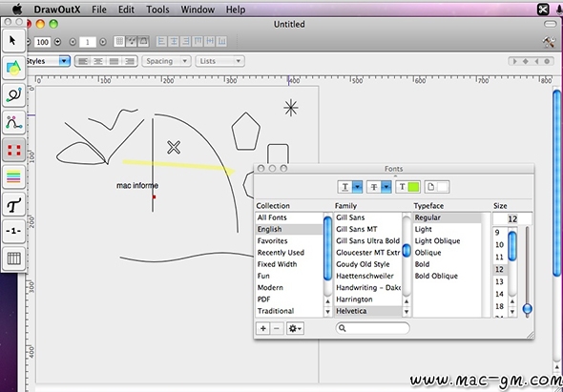Open the Help menu
The height and width of the screenshot is (392, 563).
pyautogui.click(x=236, y=10)
